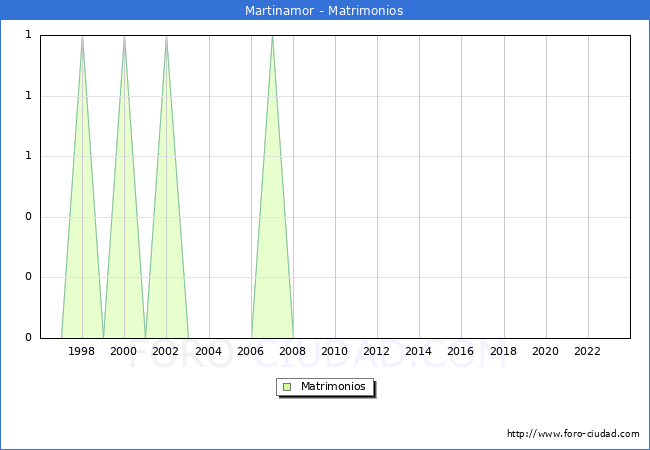The height and width of the screenshot is (450, 650).
Task: Select the 2022 year axis label
Action: [x=587, y=351]
